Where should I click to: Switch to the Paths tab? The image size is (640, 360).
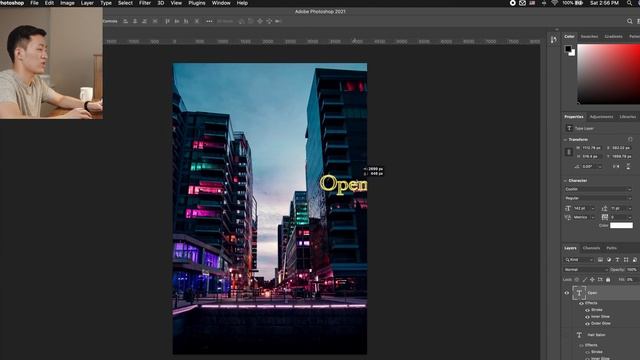pos(611,248)
